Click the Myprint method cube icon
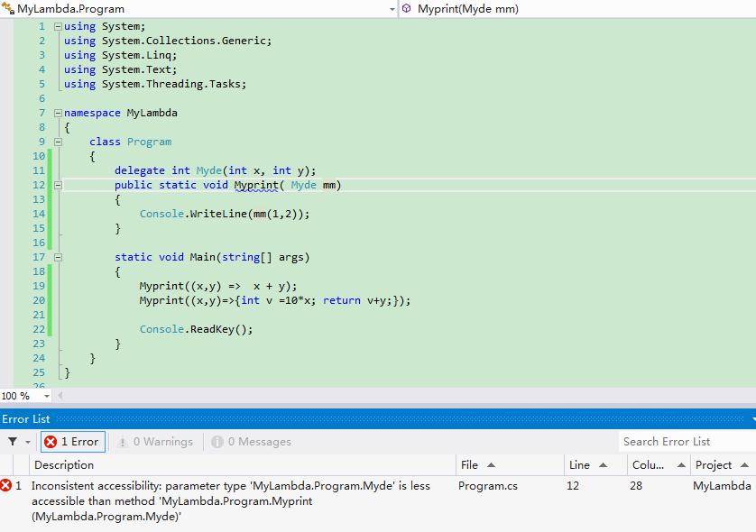The height and width of the screenshot is (532, 756). point(407,8)
